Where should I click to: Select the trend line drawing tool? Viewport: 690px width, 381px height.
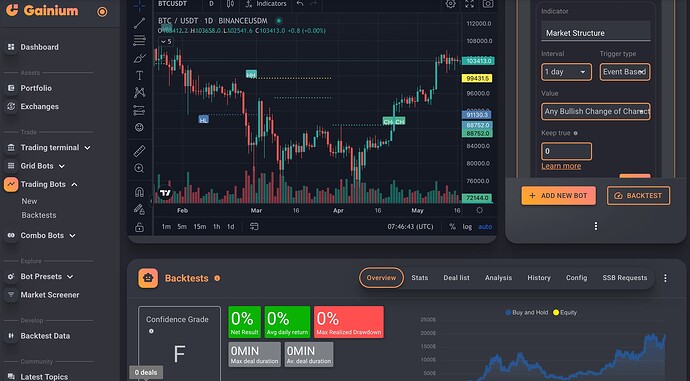coord(139,23)
